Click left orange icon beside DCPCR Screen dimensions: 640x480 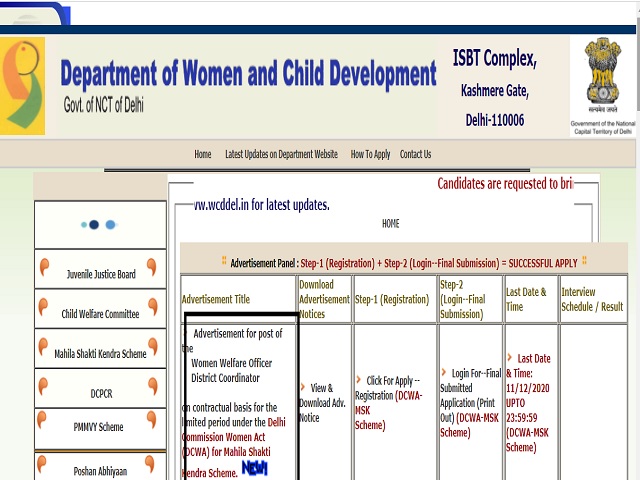(43, 386)
